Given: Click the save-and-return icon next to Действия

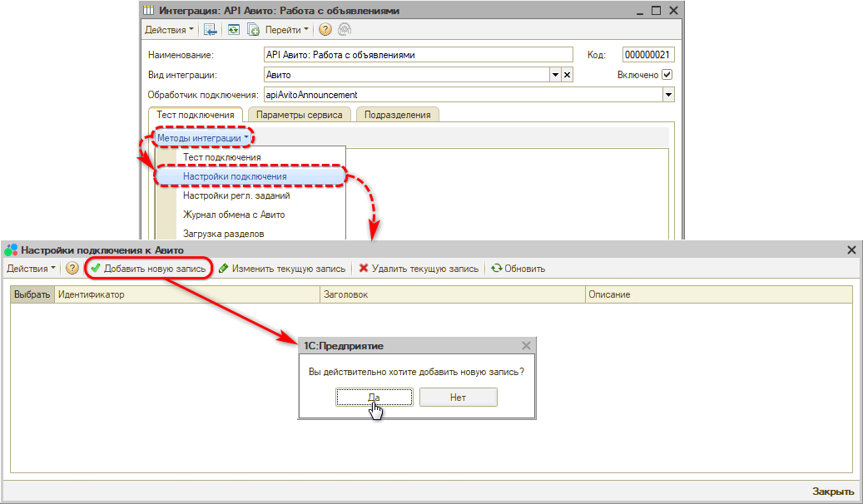Looking at the screenshot, I should pos(211,30).
